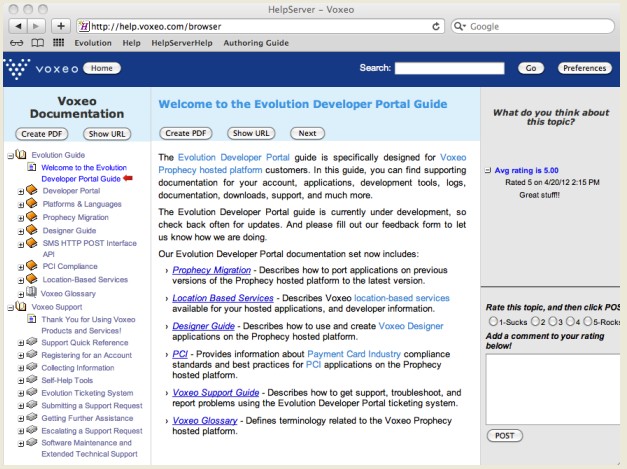Select rating 3 radio button
627x469 pixels.
[553, 321]
